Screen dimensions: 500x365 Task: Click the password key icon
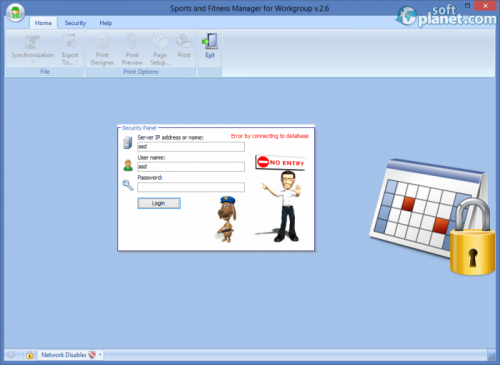coord(128,185)
